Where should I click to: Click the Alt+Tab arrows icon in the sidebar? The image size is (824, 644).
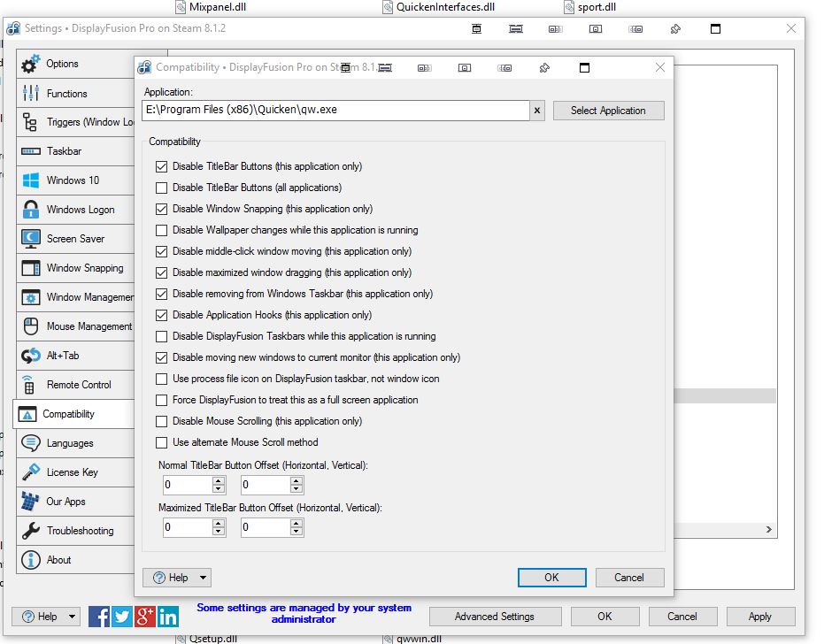(31, 356)
